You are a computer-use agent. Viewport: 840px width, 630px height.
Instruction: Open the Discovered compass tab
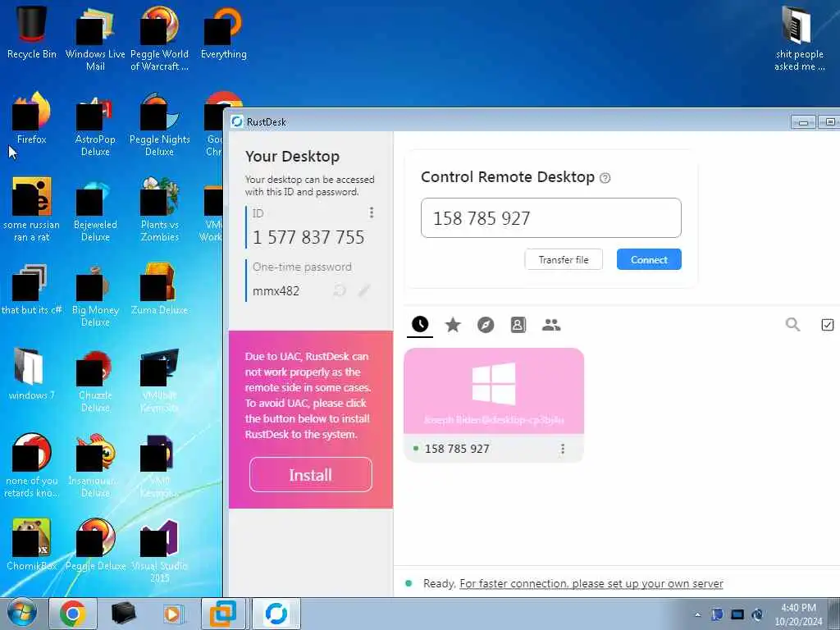pos(486,325)
